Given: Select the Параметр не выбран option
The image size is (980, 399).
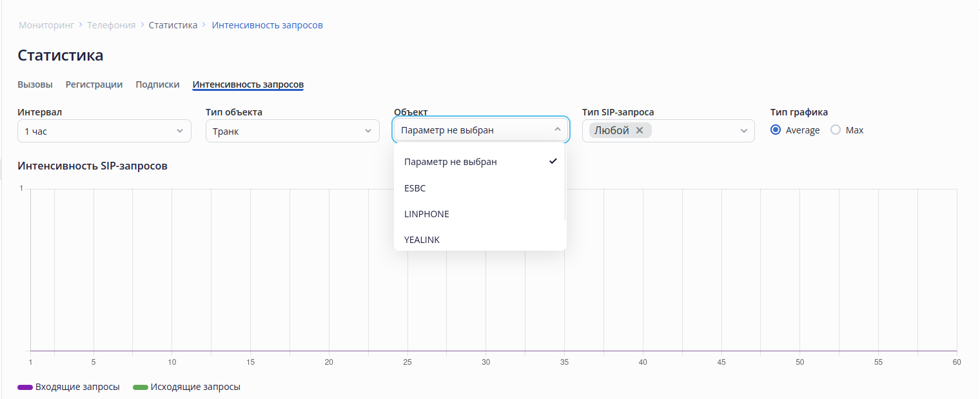Looking at the screenshot, I should point(451,162).
